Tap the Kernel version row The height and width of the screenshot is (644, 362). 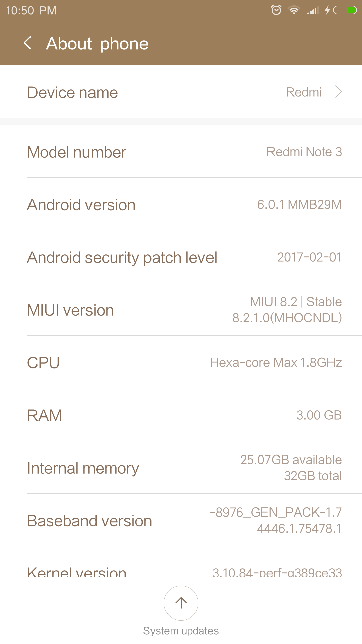pyautogui.click(x=181, y=570)
